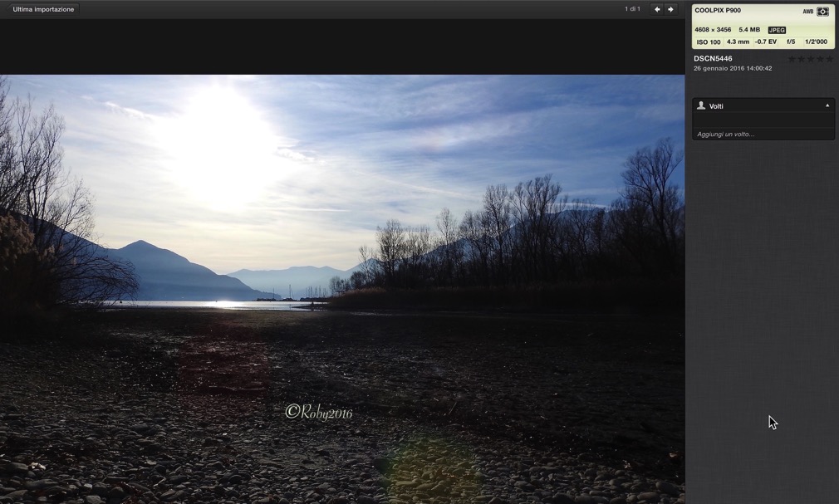Advance to next photo with right arrow

pyautogui.click(x=671, y=9)
